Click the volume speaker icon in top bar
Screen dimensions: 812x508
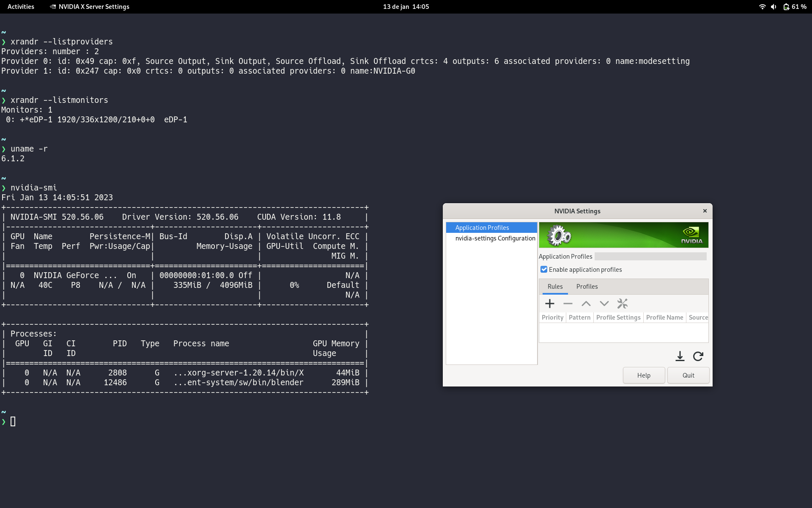point(774,7)
